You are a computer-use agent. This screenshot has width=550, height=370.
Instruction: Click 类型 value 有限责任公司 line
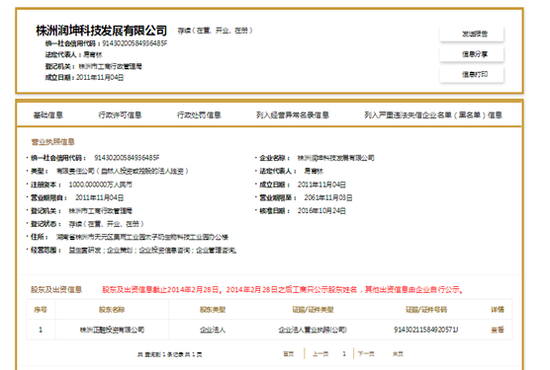(122, 171)
